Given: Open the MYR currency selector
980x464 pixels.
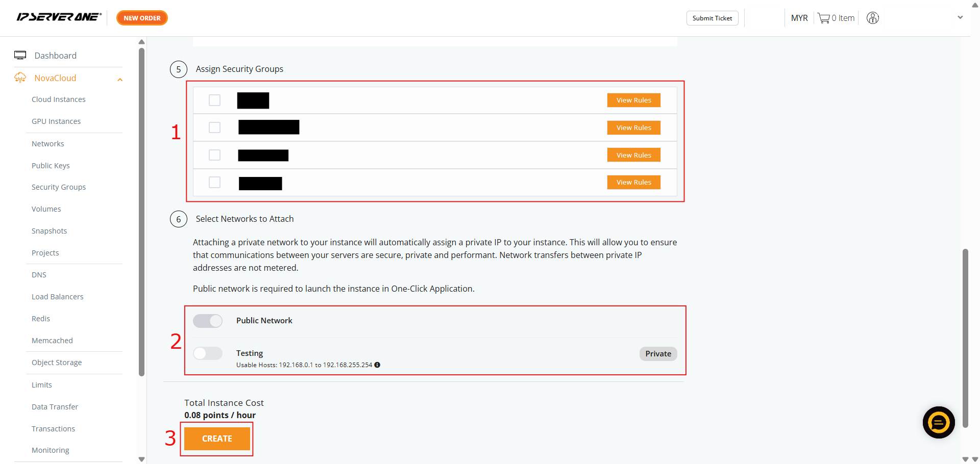Looking at the screenshot, I should coord(799,18).
